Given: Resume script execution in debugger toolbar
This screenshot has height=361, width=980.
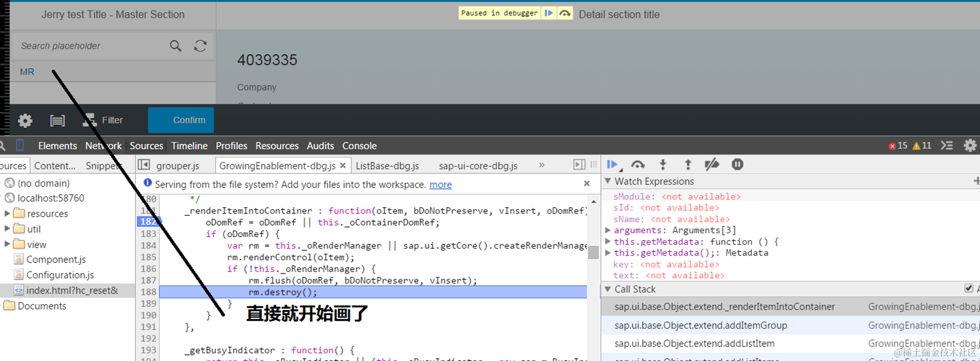Looking at the screenshot, I should 613,164.
